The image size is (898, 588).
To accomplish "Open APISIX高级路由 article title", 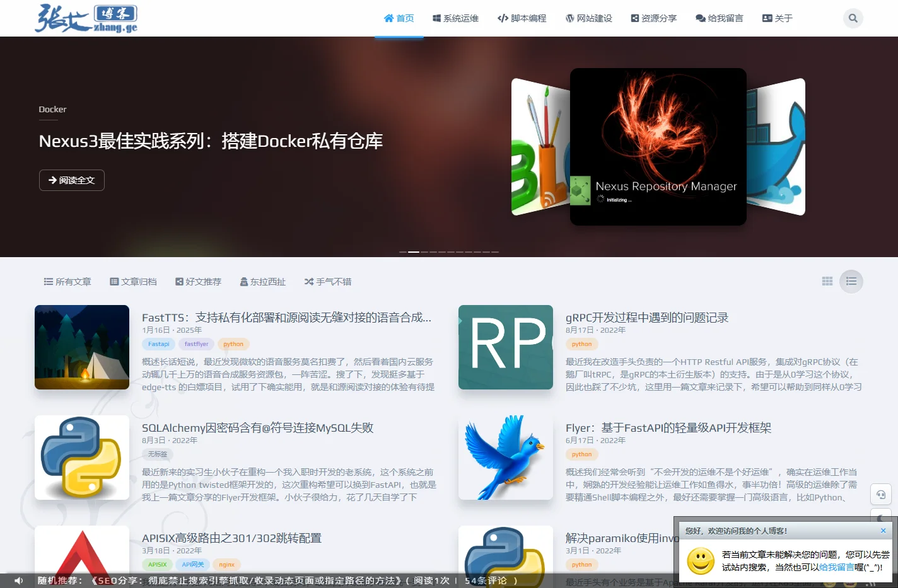I will coord(232,538).
